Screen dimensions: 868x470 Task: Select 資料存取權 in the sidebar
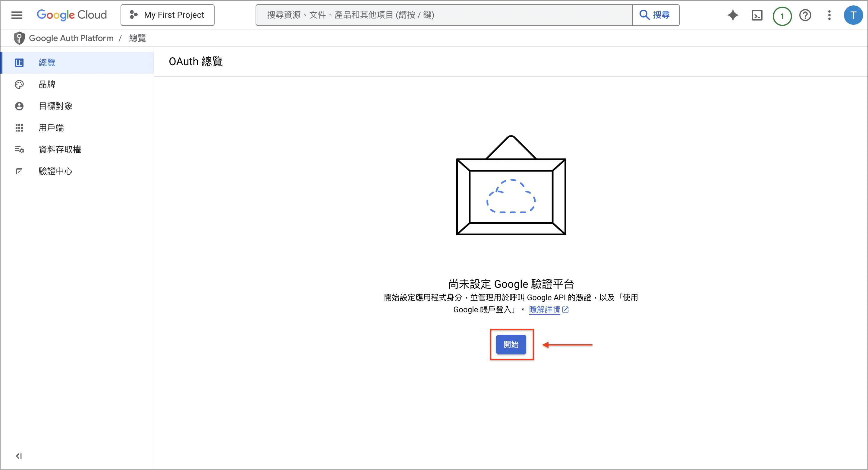tap(77, 149)
